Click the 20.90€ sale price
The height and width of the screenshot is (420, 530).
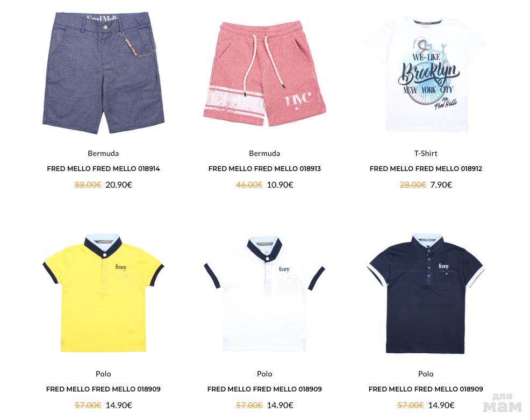(119, 184)
